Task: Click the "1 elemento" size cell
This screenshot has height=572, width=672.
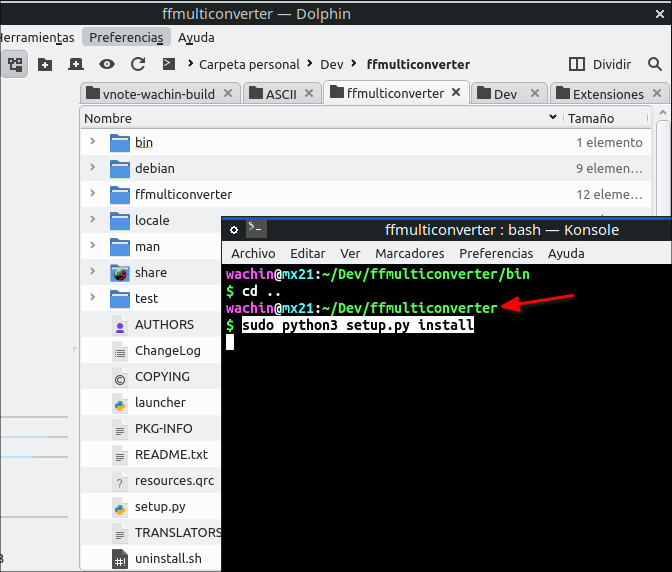Action: (609, 142)
